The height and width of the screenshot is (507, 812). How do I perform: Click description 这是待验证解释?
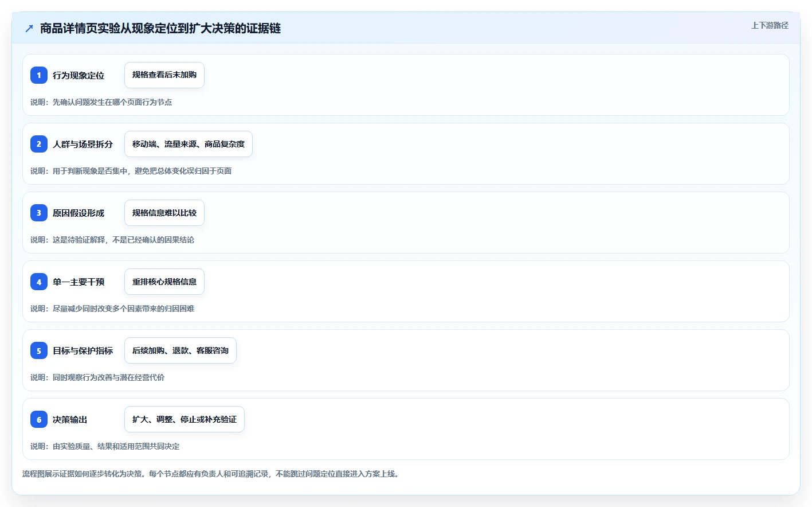[x=79, y=240]
